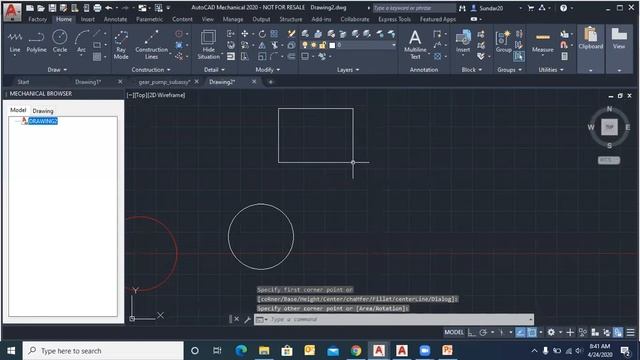The width and height of the screenshot is (640, 360).
Task: Open Multiline Text tool
Action: click(x=415, y=45)
